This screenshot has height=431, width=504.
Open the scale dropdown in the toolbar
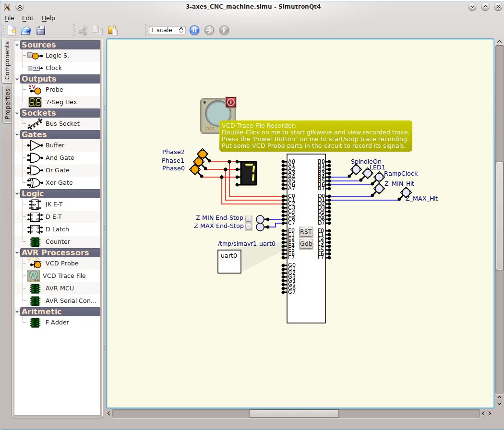166,30
